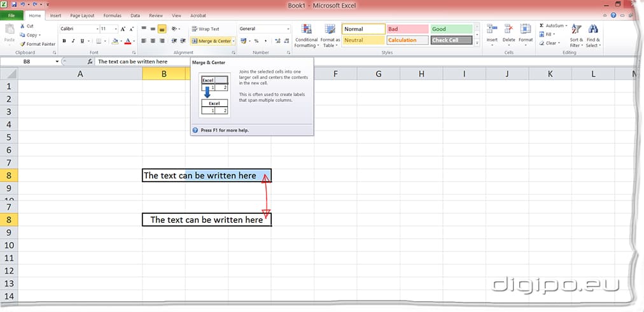
Task: Toggle Merge & Center on selected cells
Action: 211,41
